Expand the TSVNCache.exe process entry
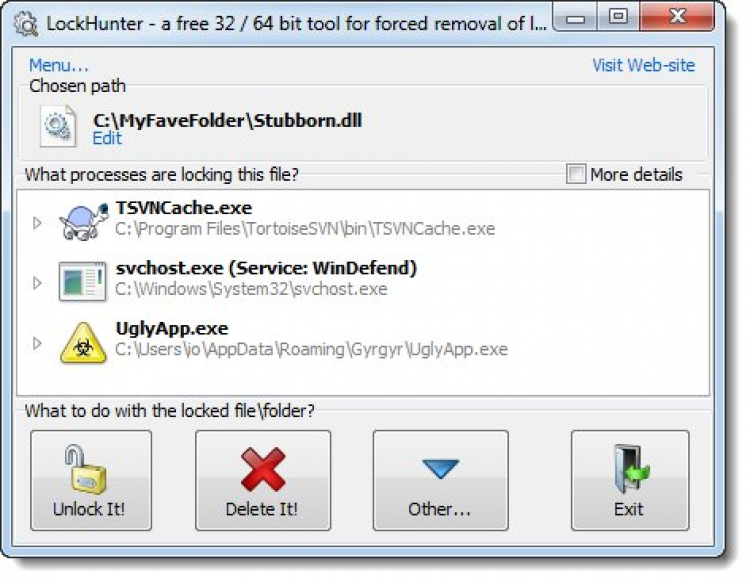 (x=37, y=223)
